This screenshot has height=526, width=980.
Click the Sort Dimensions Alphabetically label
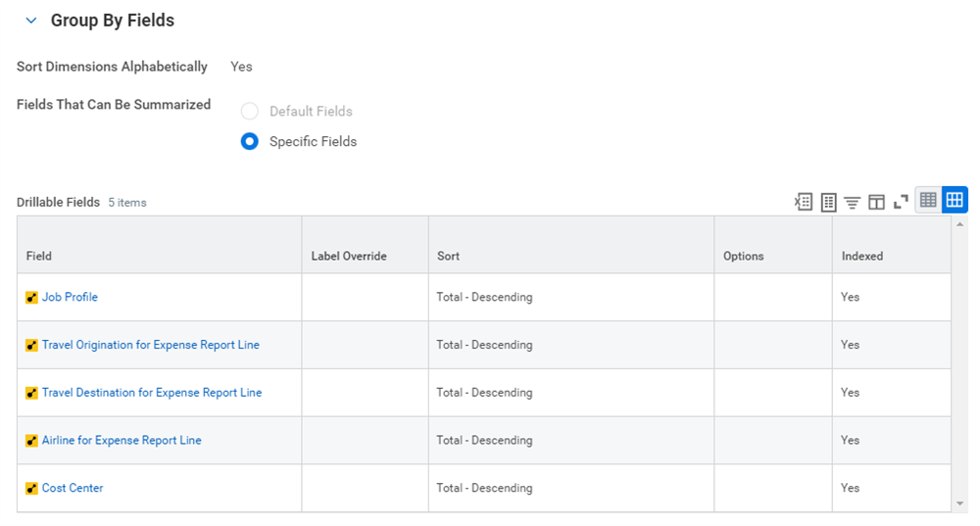(x=112, y=67)
